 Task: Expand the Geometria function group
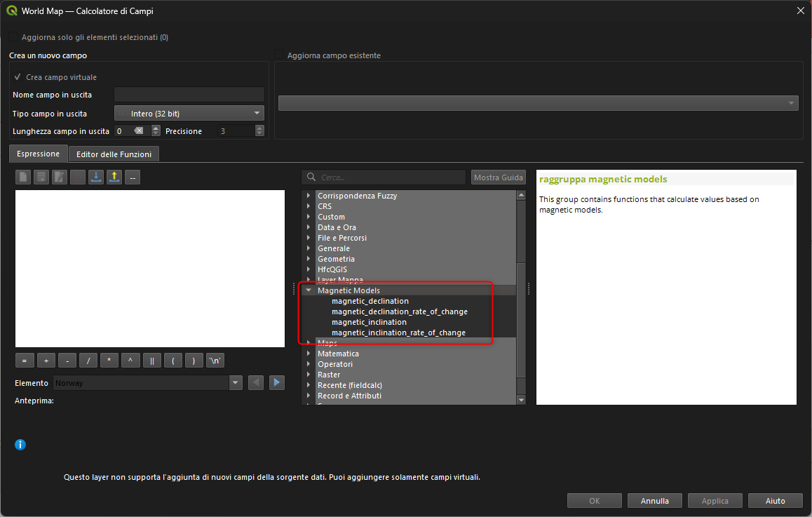(x=309, y=259)
